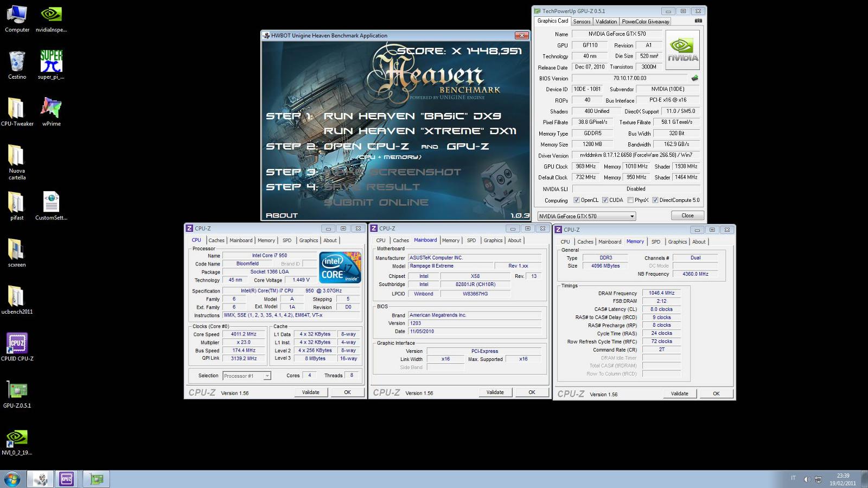
Task: Switch to Sensors tab in GPU-Z
Action: coord(582,22)
